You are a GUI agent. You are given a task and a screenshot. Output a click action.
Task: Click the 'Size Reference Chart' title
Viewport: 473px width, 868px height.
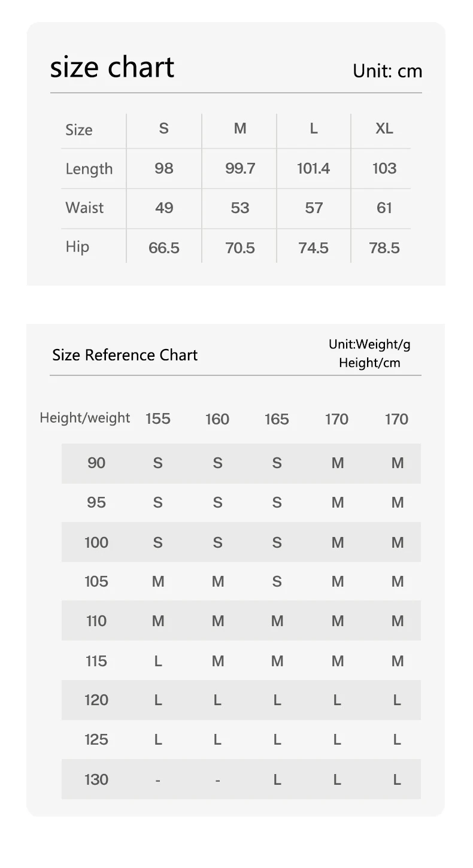pos(125,355)
